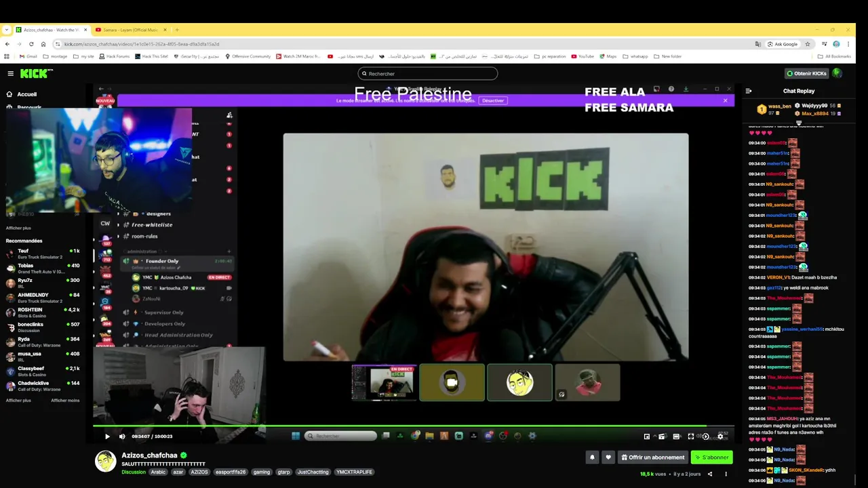868x488 pixels.
Task: Open recommended channel Teuf
Action: [43, 253]
